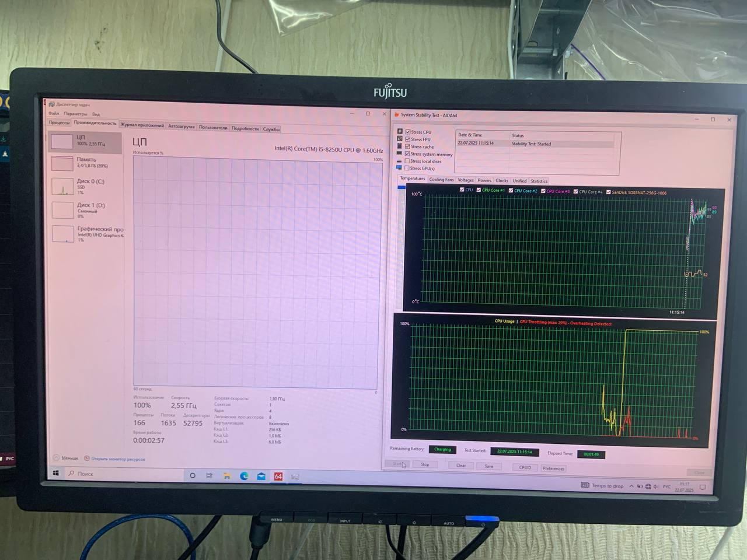The width and height of the screenshot is (747, 560).
Task: Enable the Stress GPU(s) checkbox
Action: click(407, 168)
